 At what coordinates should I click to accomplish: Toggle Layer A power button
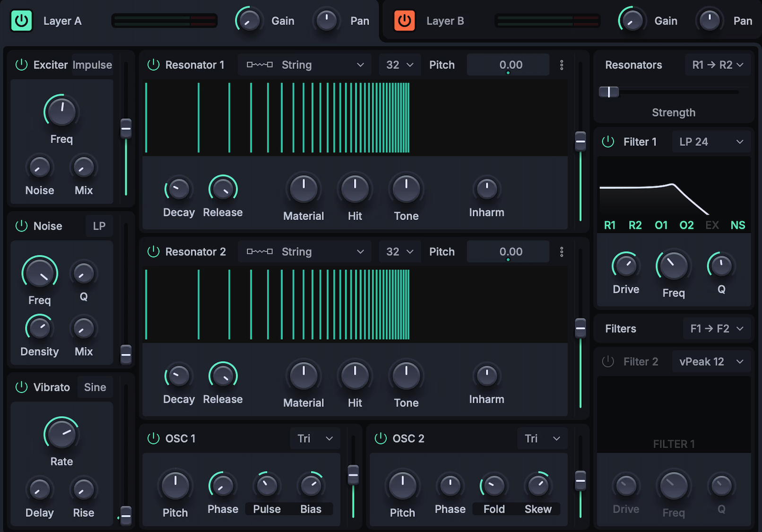(x=21, y=21)
